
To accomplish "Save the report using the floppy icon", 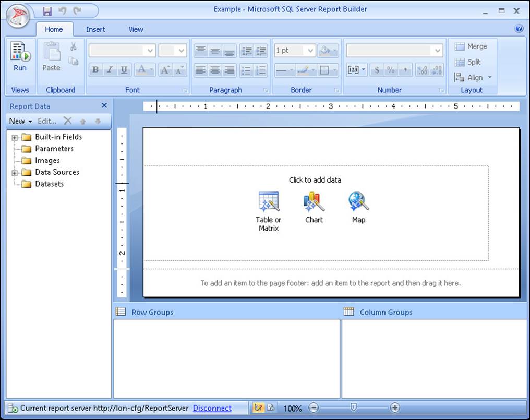I will 47,11.
